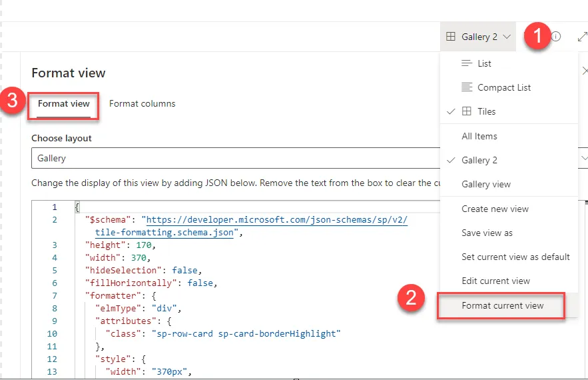Click the info circle icon
Image resolution: width=588 pixels, height=380 pixels.
pos(556,37)
